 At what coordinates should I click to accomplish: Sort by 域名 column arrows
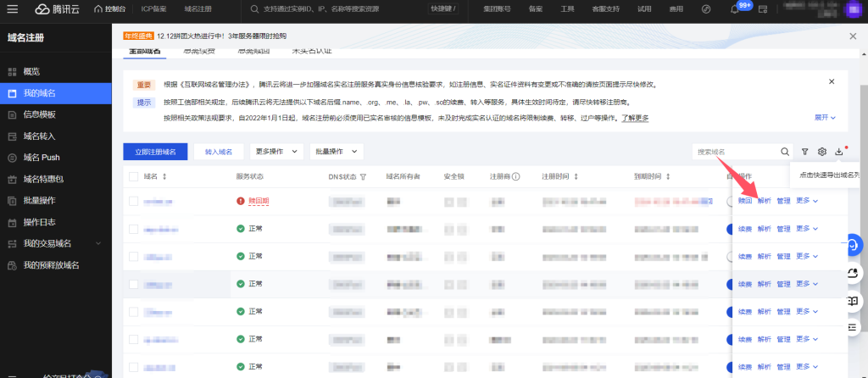164,176
